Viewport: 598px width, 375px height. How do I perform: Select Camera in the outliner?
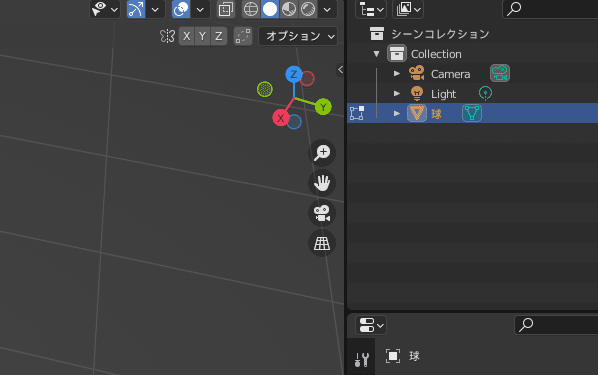point(450,74)
